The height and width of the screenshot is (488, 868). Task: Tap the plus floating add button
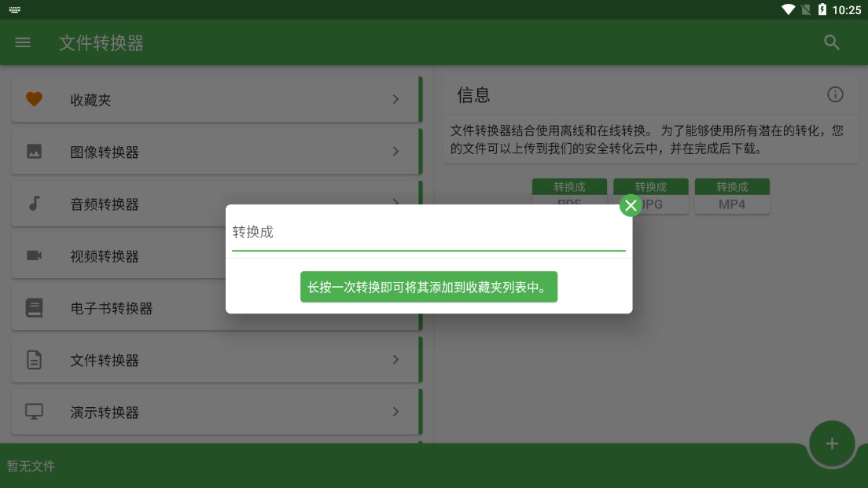pos(832,443)
